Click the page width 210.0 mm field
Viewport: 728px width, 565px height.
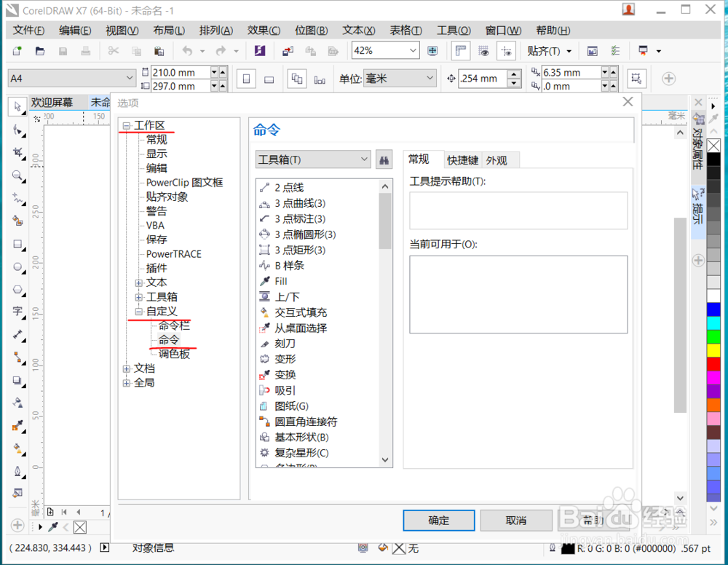click(x=180, y=72)
